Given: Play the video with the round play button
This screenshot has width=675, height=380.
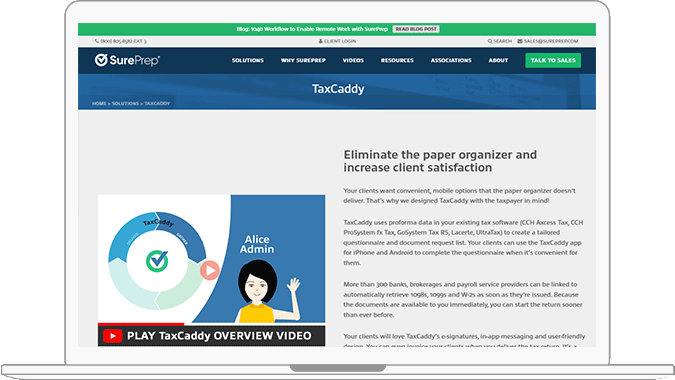Looking at the screenshot, I should 210,270.
